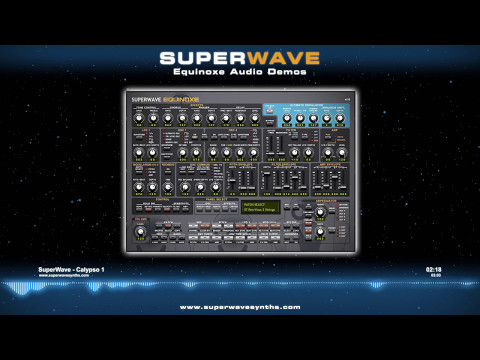480x360 pixels.
Task: Click the second Tone Control knob
Action: coord(153,118)
